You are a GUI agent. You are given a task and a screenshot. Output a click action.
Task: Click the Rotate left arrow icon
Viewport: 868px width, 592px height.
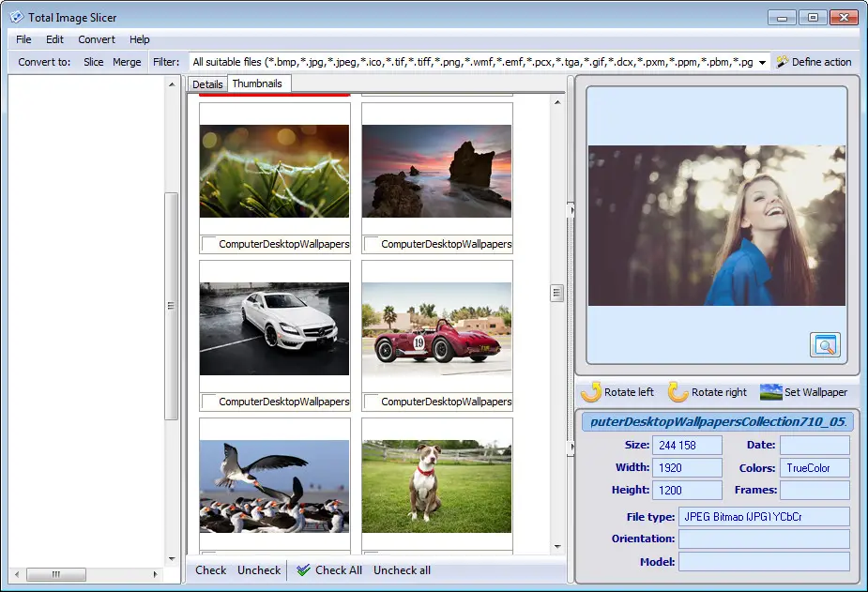(591, 392)
